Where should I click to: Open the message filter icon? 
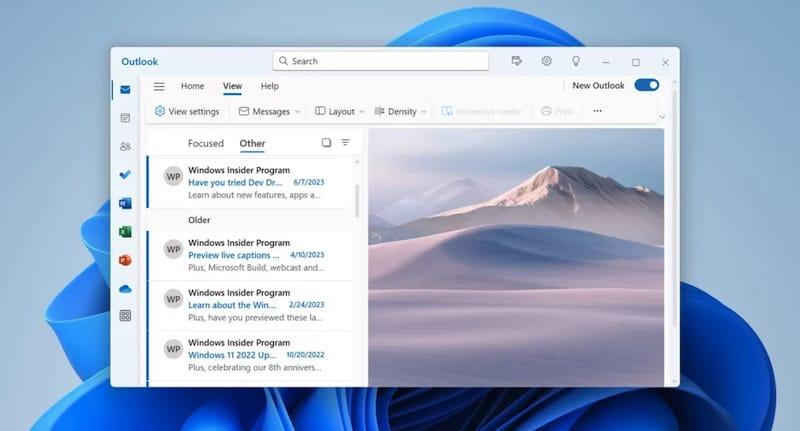pos(345,142)
